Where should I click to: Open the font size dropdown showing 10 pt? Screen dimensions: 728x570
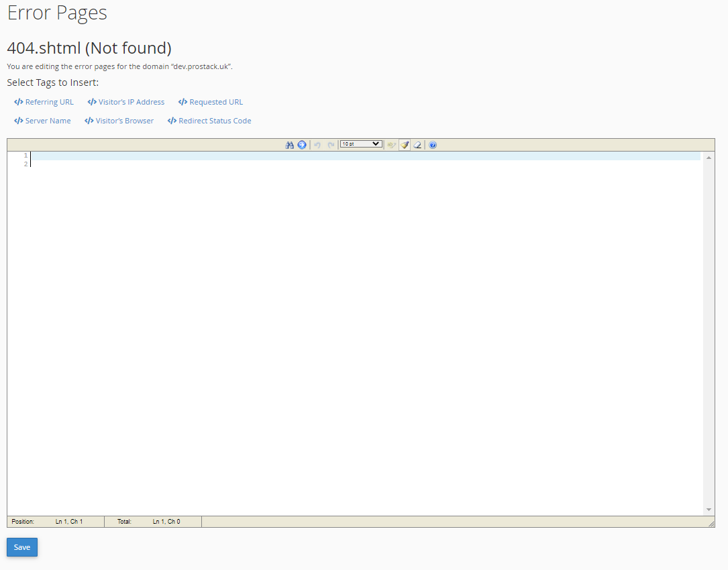(x=360, y=144)
